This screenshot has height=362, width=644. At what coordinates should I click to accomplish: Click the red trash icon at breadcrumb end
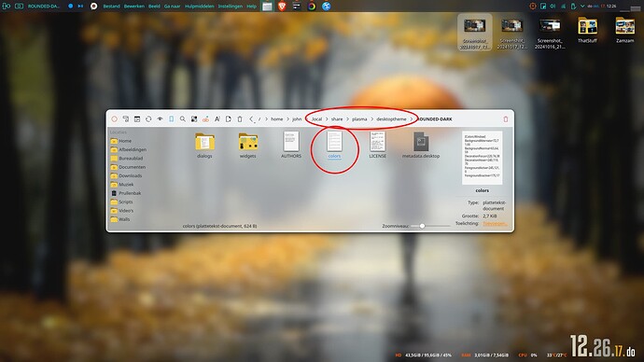tap(506, 119)
